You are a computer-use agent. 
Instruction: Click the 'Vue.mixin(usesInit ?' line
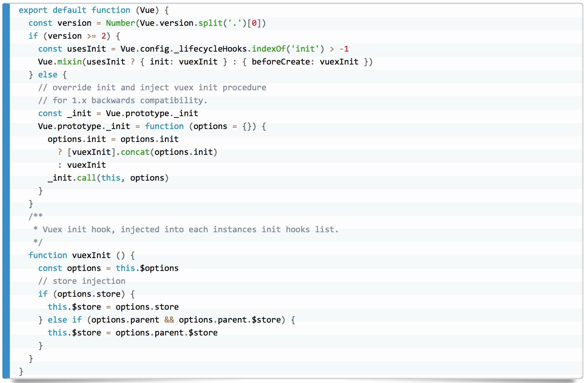tap(205, 62)
